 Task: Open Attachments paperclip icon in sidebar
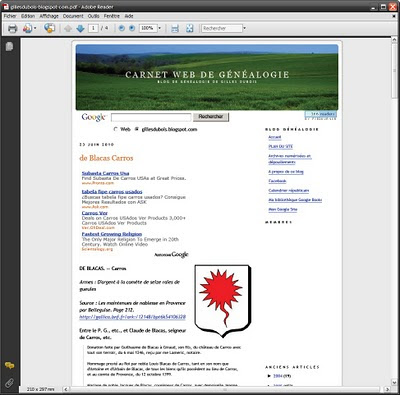[10, 383]
